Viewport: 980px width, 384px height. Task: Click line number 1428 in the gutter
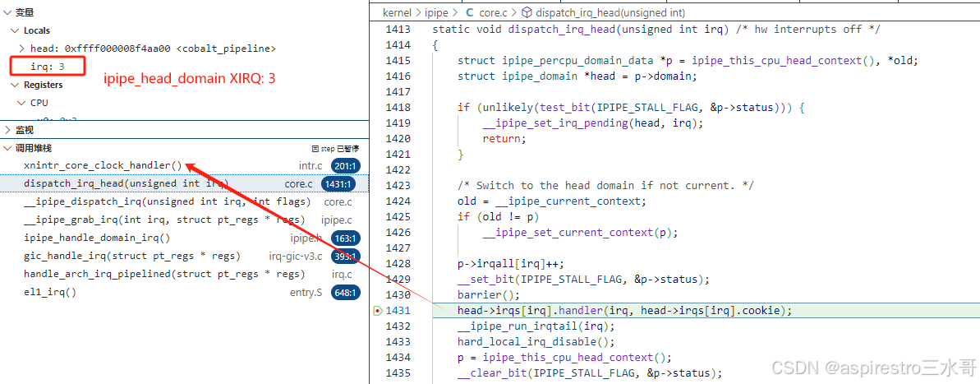pos(398,264)
